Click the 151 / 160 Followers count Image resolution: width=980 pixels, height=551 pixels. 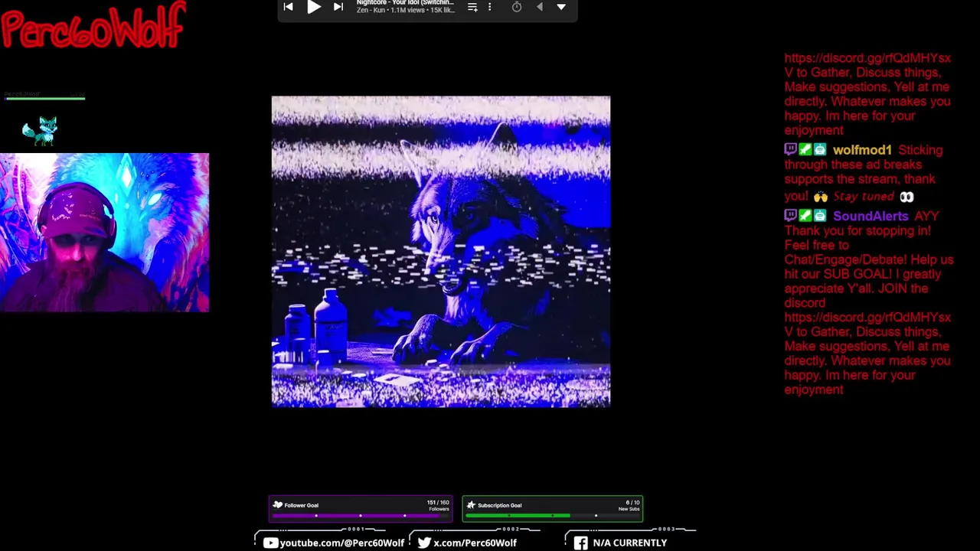438,506
